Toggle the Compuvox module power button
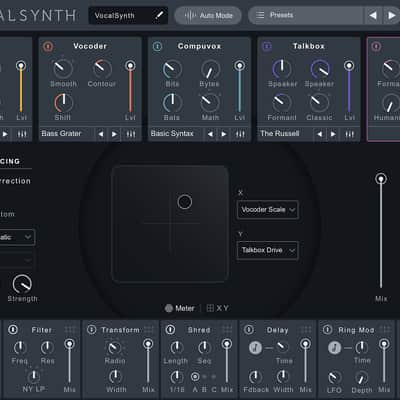This screenshot has width=400, height=400. [157, 46]
